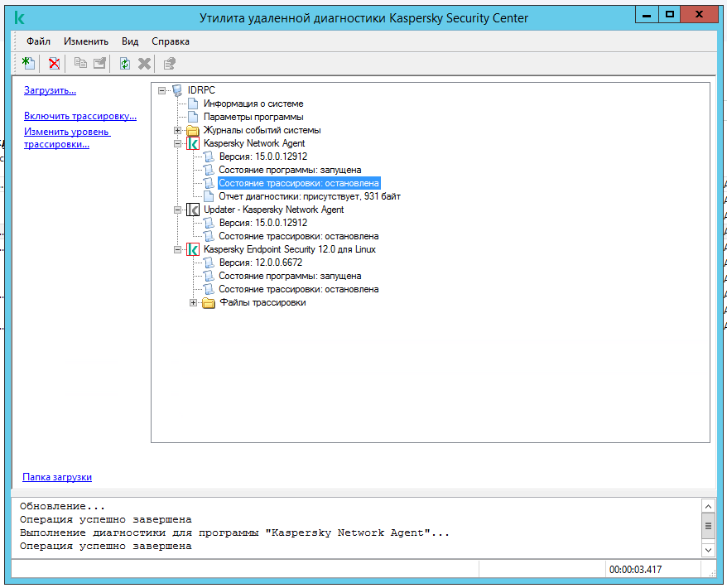This screenshot has height=588, width=727.
Task: Select Отчет диагностики tree item
Action: click(x=309, y=196)
